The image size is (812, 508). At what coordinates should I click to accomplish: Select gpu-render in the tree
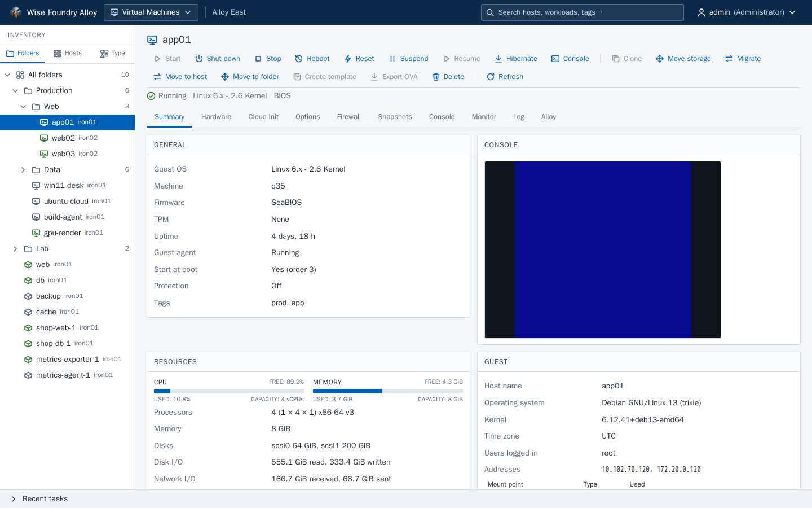[68, 233]
